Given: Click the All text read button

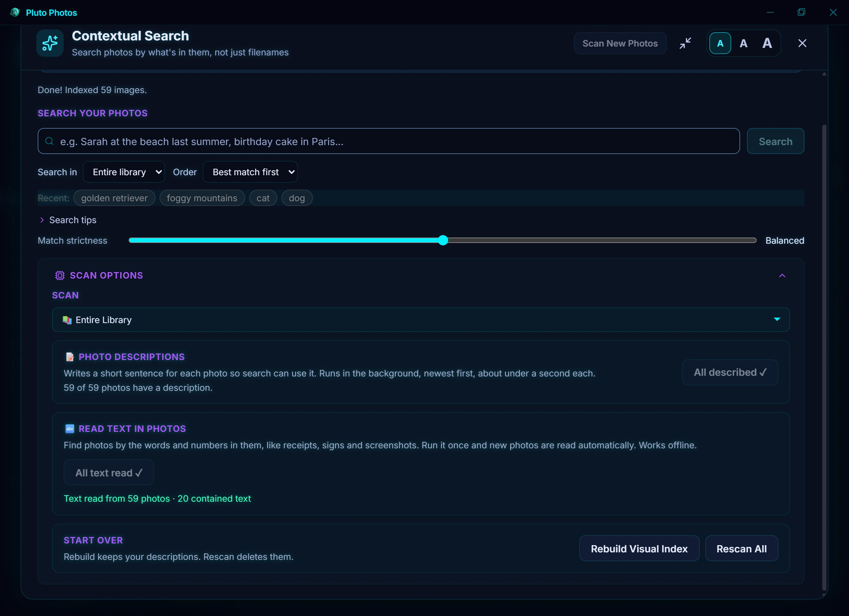Looking at the screenshot, I should 109,473.
